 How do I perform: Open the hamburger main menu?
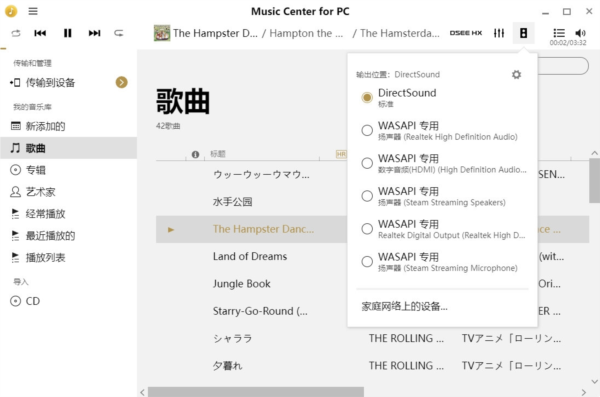tap(33, 11)
